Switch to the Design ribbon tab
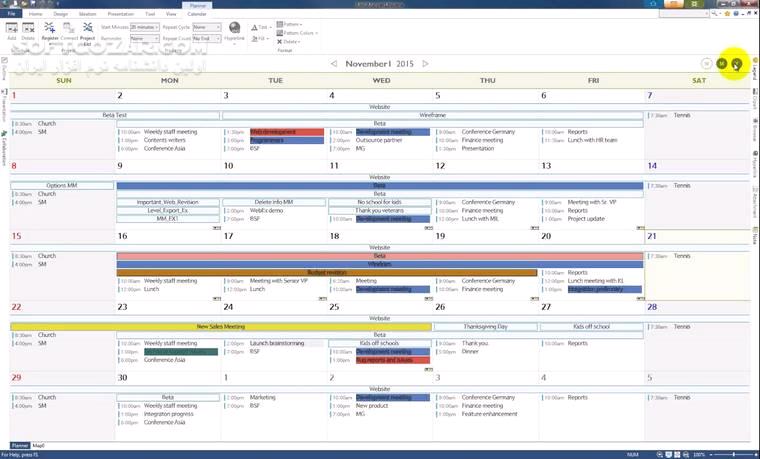This screenshot has height=459, width=760. point(61,14)
